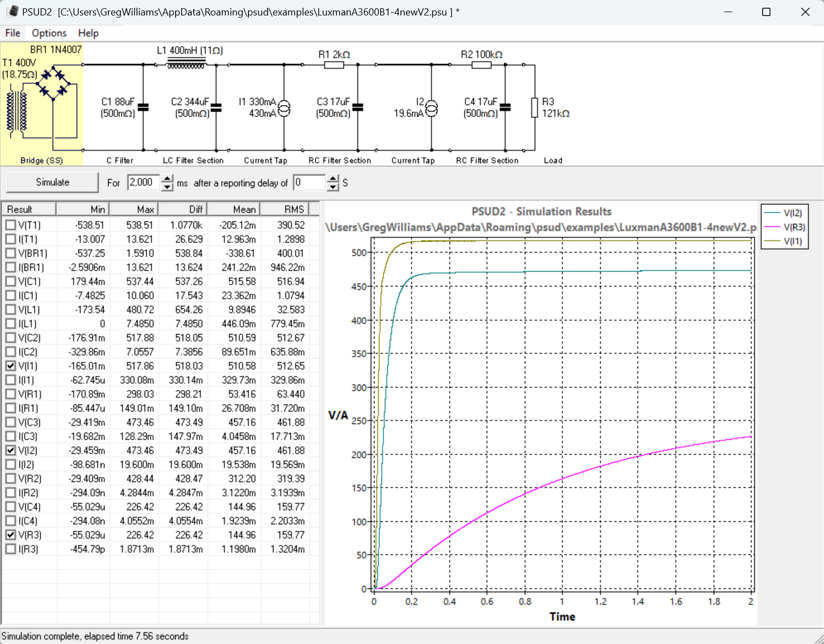The height and width of the screenshot is (644, 824).
Task: Check the I(R3) result checkbox
Action: pos(10,549)
